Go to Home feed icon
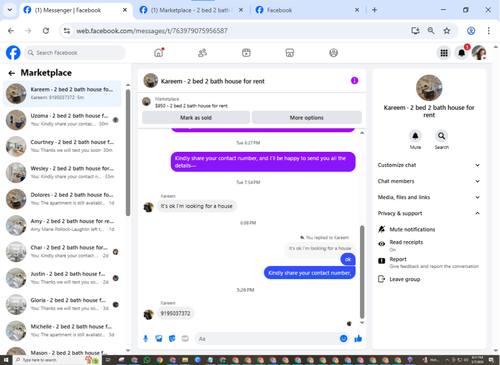 tap(159, 53)
